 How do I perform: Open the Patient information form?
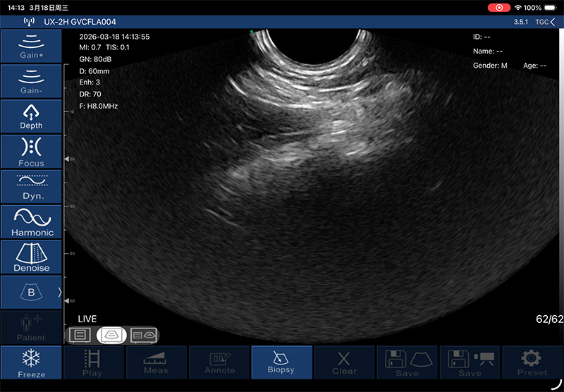(x=31, y=327)
